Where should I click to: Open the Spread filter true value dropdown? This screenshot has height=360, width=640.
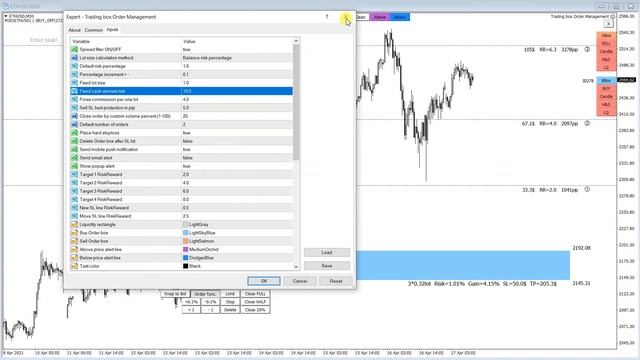click(x=237, y=49)
